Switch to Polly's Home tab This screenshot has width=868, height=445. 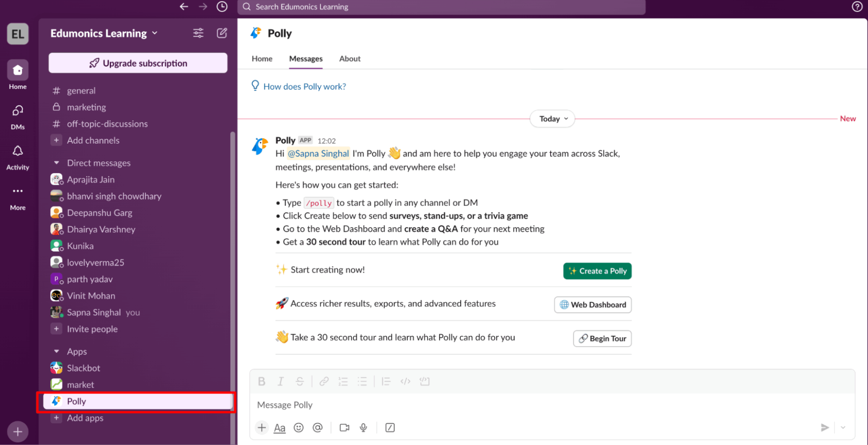[x=262, y=59]
